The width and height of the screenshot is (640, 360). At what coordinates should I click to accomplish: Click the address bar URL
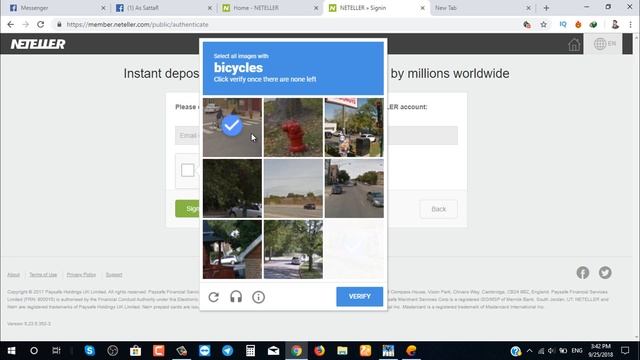point(138,24)
